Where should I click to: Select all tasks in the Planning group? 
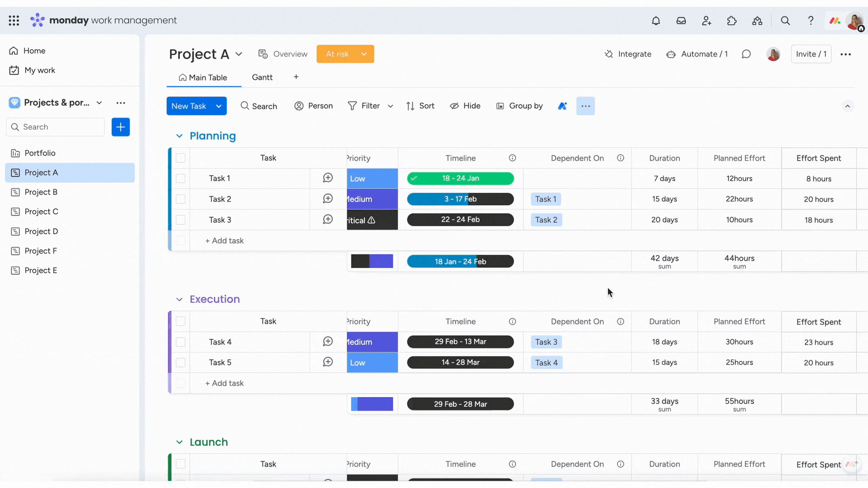[180, 158]
